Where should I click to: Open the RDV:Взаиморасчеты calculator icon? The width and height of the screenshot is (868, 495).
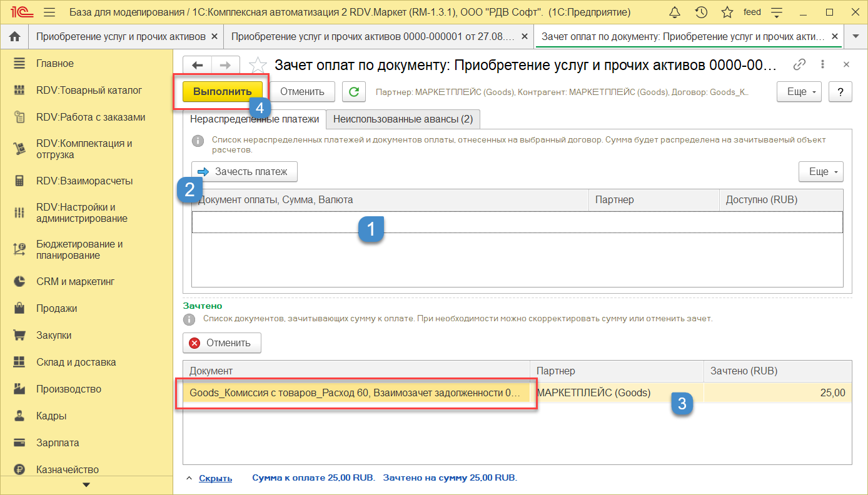click(19, 181)
